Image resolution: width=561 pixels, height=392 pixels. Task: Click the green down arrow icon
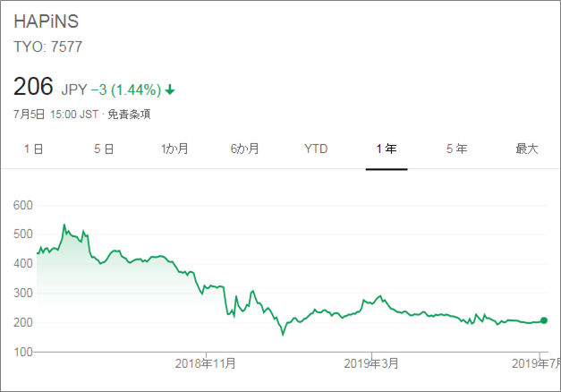click(170, 89)
